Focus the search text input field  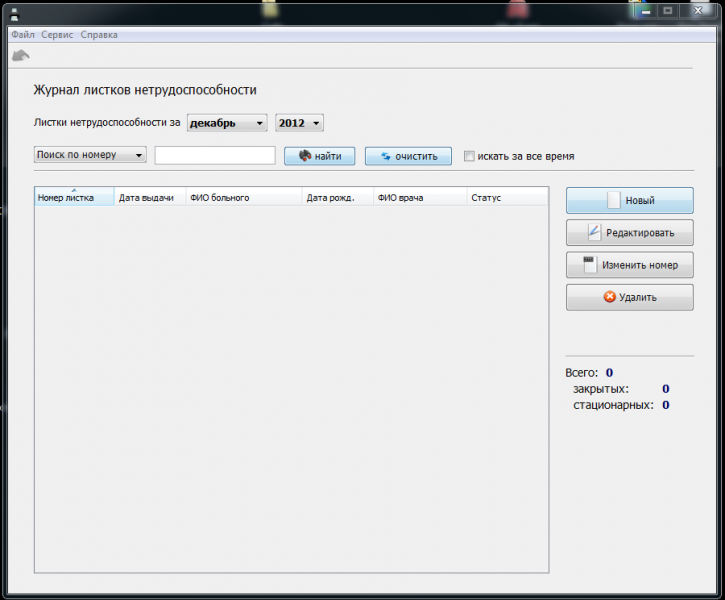(x=215, y=155)
